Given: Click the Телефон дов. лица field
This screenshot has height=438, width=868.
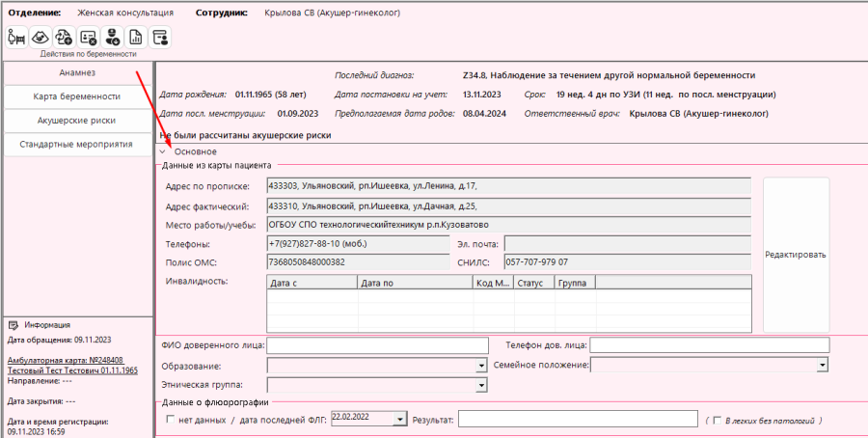Looking at the screenshot, I should pos(710,345).
